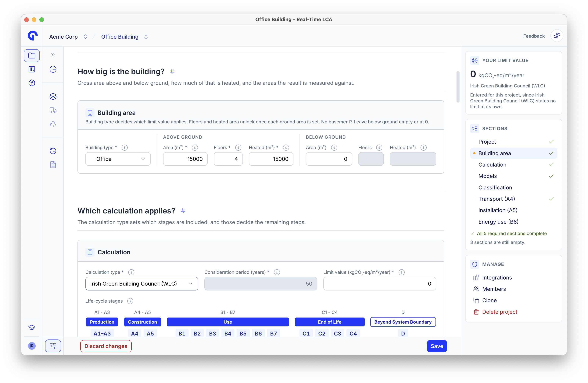Click info icon beside Life-cycle stages

click(130, 301)
